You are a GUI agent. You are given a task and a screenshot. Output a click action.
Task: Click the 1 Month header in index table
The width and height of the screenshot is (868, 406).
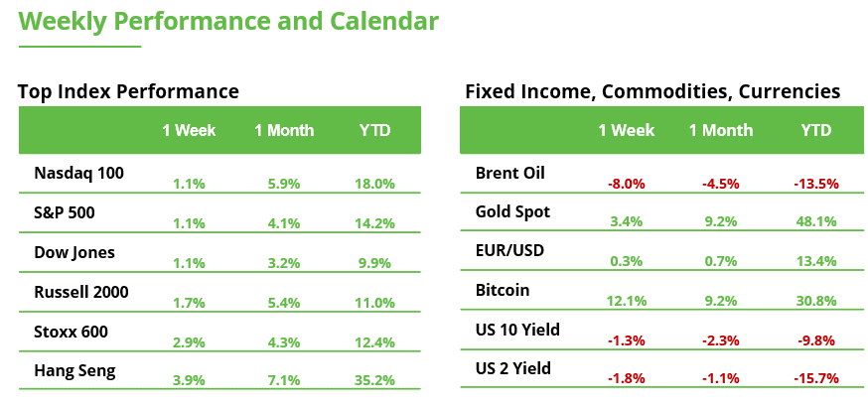[284, 130]
